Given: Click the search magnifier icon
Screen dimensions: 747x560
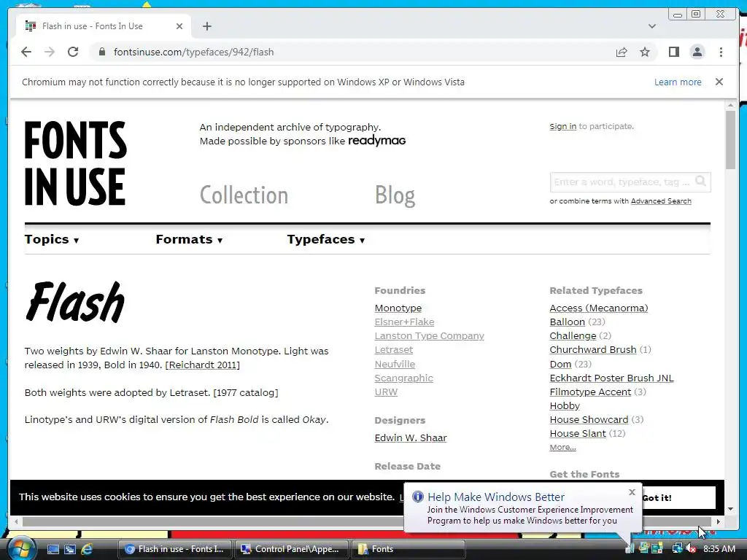Looking at the screenshot, I should click(x=700, y=181).
